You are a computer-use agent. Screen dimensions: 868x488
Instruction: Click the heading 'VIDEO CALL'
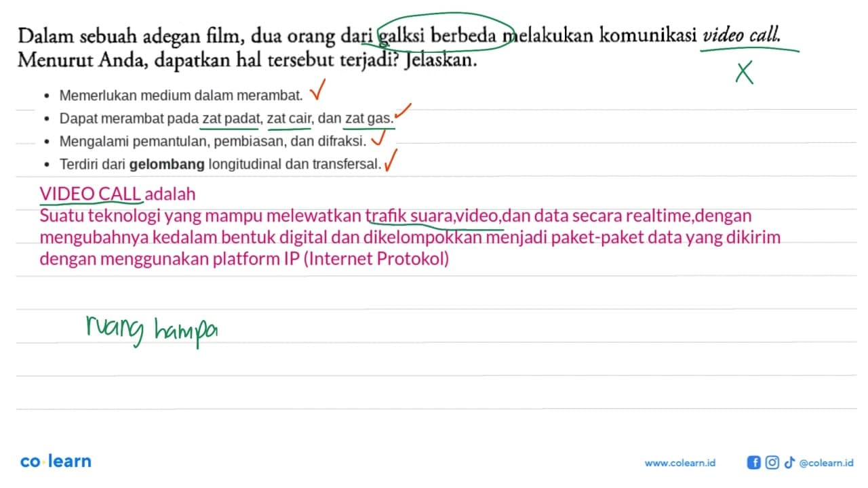tap(91, 194)
